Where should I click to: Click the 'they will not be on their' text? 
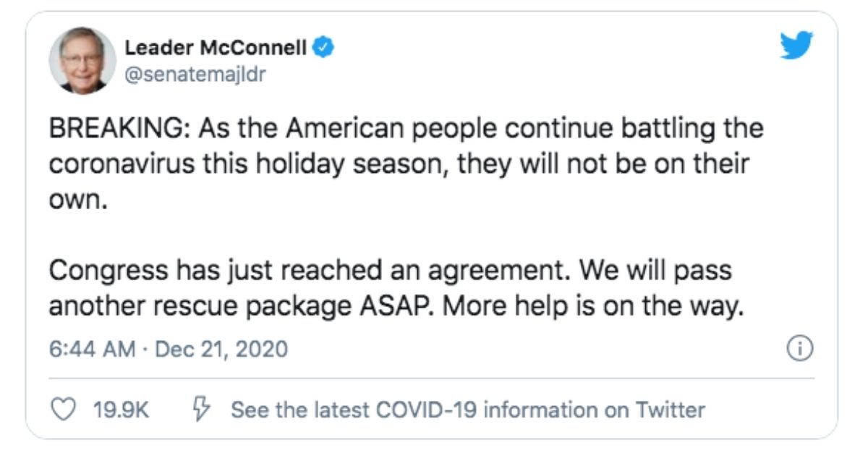click(x=613, y=165)
